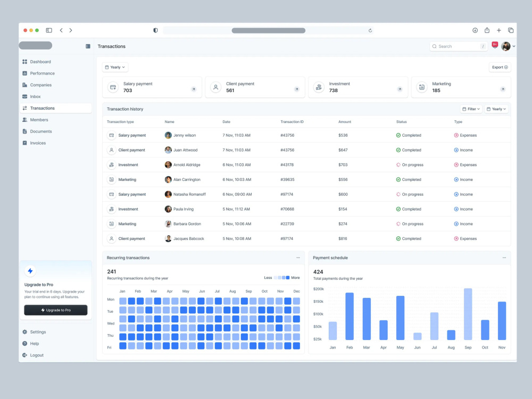
Task: Reload the page with refresh icon
Action: click(370, 30)
